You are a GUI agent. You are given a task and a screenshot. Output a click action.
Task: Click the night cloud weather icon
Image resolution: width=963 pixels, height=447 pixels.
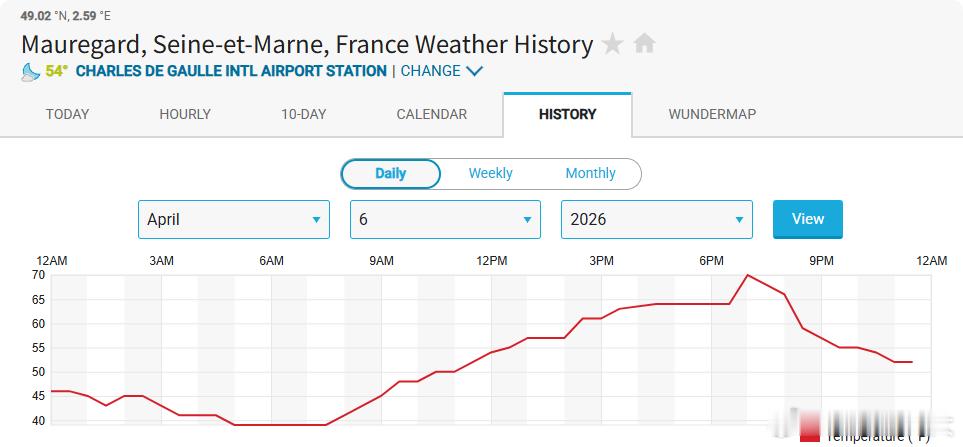click(x=31, y=71)
